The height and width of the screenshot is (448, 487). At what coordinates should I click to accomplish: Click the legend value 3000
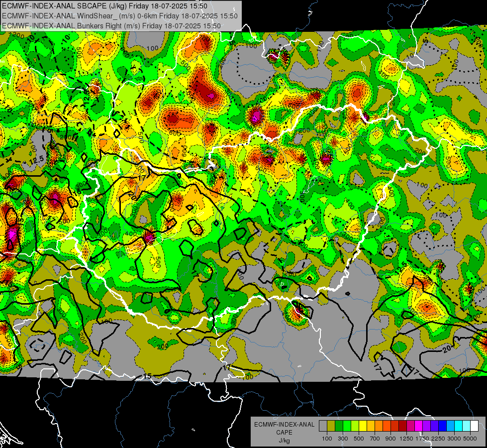[x=454, y=439]
